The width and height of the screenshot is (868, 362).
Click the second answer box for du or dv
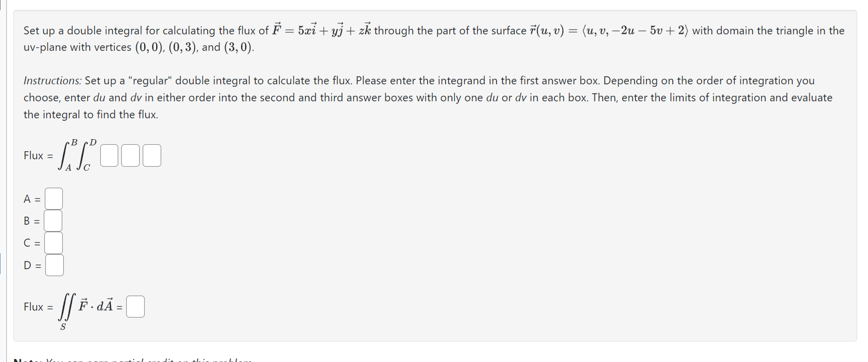pos(131,156)
